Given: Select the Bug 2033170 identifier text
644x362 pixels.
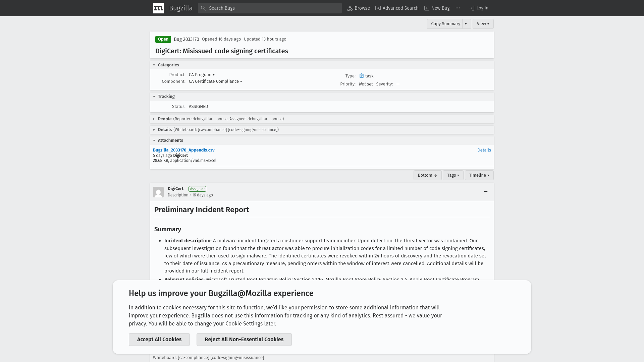Looking at the screenshot, I should click(186, 39).
